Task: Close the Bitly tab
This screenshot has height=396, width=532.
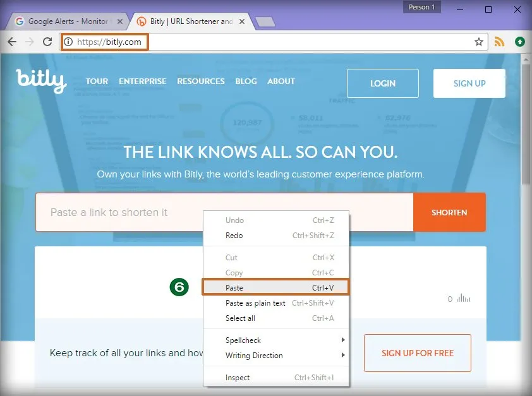Action: coord(242,21)
